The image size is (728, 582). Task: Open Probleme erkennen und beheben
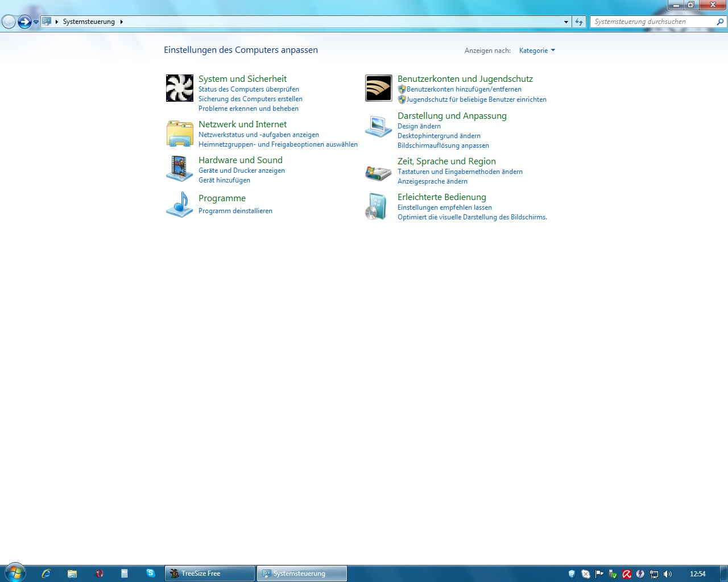[x=249, y=109]
